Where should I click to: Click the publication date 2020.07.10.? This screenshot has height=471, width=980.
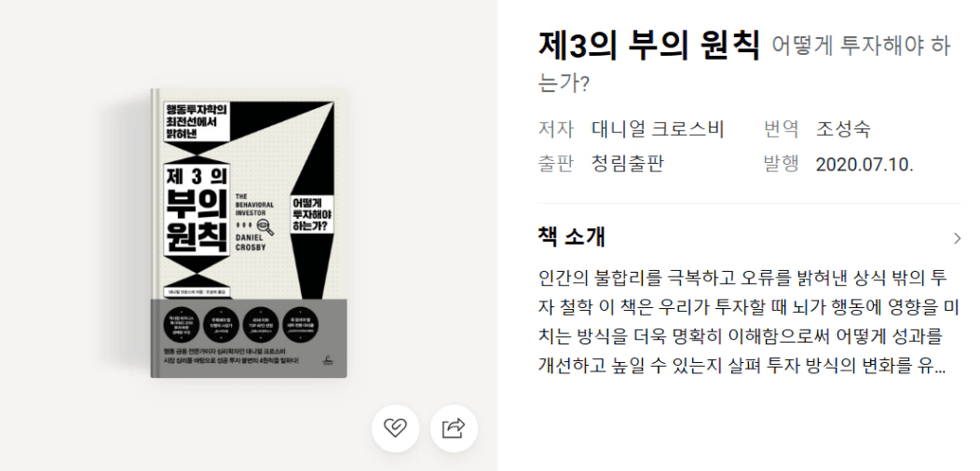pos(864,164)
